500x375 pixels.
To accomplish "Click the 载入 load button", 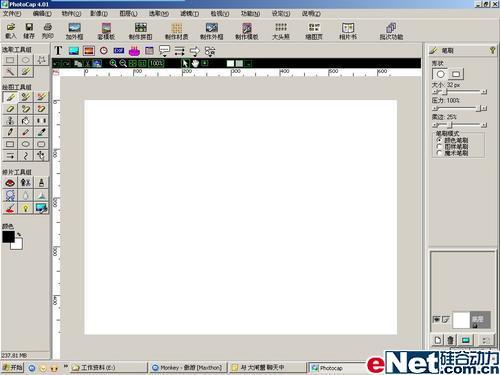I will 11,31.
